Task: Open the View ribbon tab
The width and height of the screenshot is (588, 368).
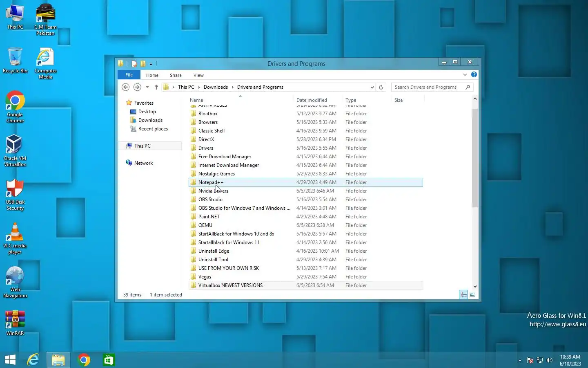Action: tap(199, 75)
